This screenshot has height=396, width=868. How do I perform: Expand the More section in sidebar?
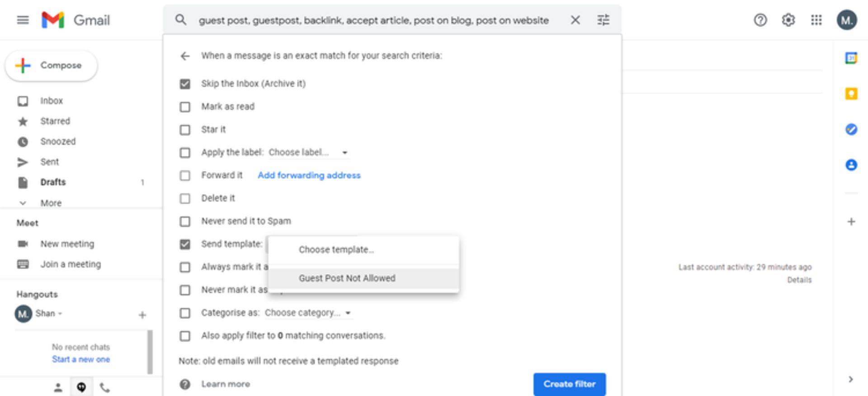pos(51,203)
